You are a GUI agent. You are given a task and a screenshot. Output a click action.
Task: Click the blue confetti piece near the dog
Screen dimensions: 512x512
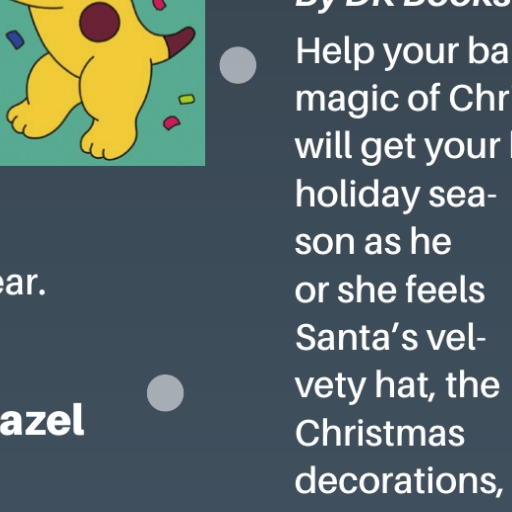click(15, 40)
